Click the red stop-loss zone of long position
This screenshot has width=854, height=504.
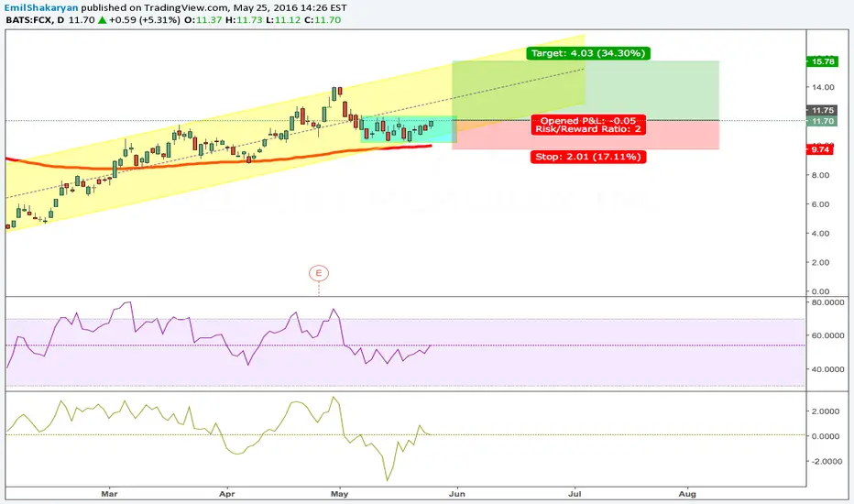pos(586,135)
